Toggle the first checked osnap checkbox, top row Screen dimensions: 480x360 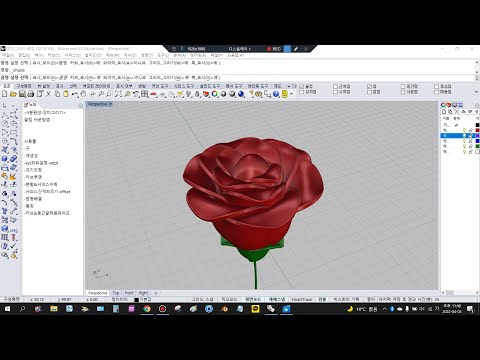pyautogui.click(x=302, y=86)
